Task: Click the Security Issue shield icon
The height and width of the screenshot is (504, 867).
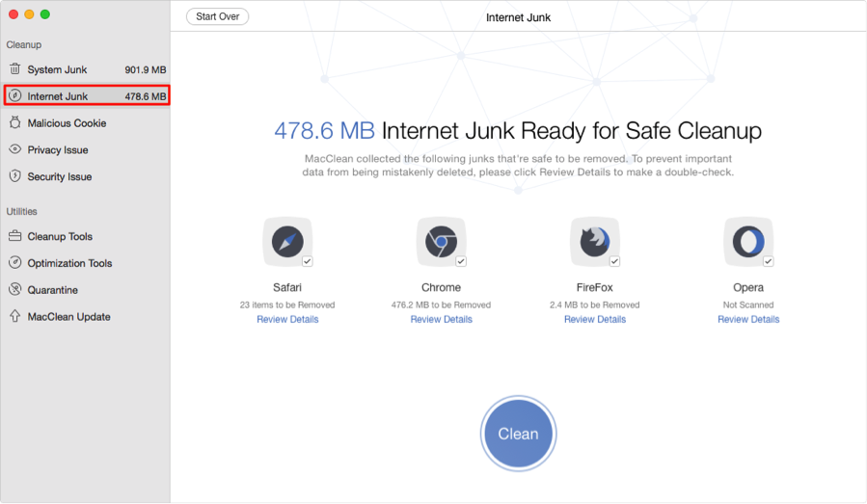Action: (x=14, y=175)
